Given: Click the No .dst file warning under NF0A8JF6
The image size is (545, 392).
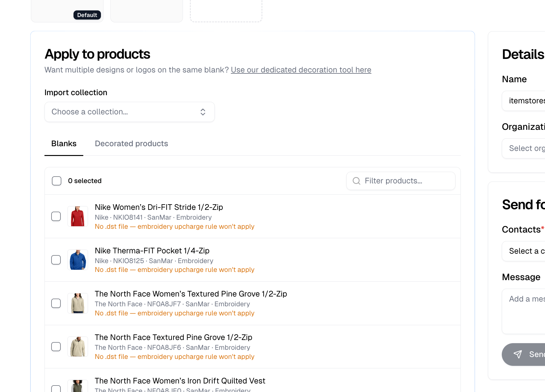Looking at the screenshot, I should [x=174, y=357].
